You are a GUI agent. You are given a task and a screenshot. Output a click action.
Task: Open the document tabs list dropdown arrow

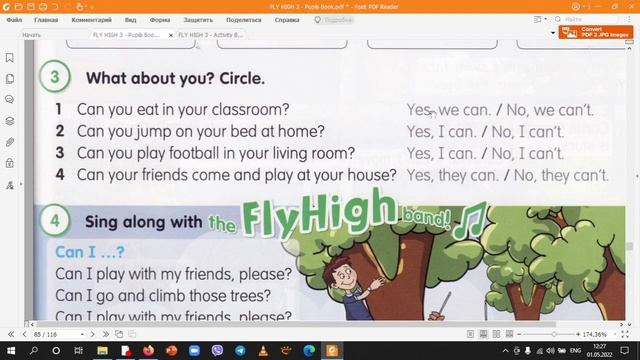[x=553, y=33]
